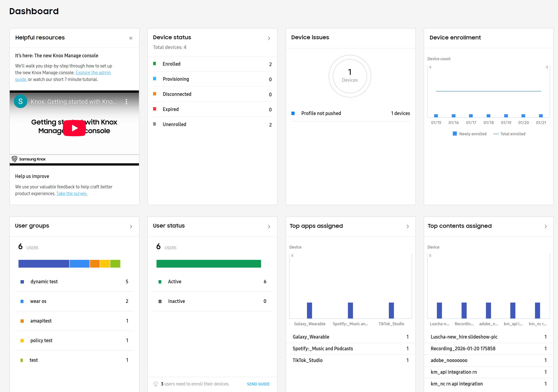Click the 01/15 newly enrolled bar marker
558x392 pixels.
(436, 116)
